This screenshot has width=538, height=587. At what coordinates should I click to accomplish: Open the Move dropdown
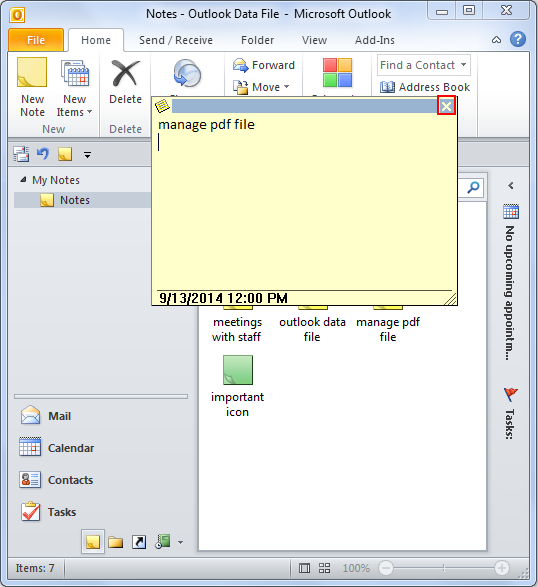261,87
